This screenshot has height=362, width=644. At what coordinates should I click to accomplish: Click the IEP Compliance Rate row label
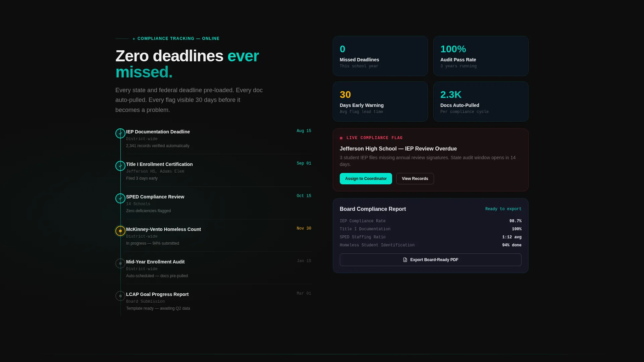(x=363, y=221)
